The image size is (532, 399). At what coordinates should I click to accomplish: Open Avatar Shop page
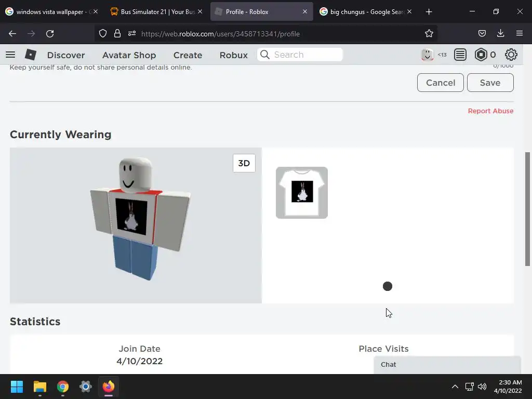coord(129,55)
